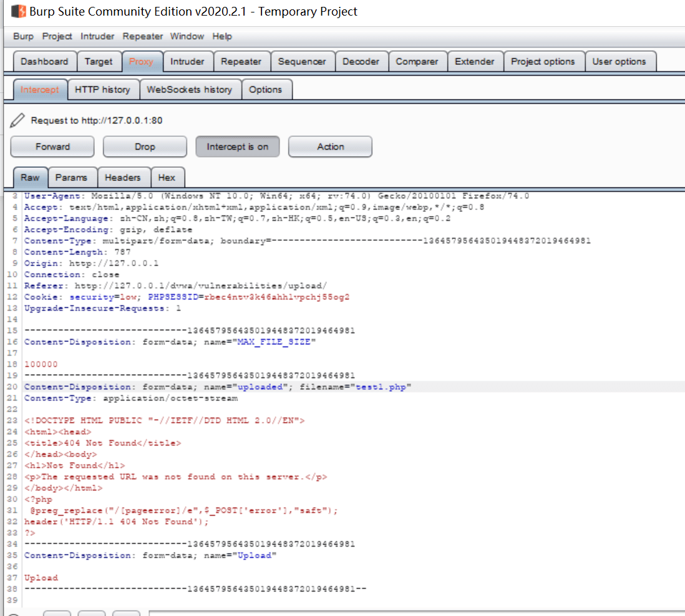Click the filename test1.php text
685x616 pixels.
click(381, 387)
